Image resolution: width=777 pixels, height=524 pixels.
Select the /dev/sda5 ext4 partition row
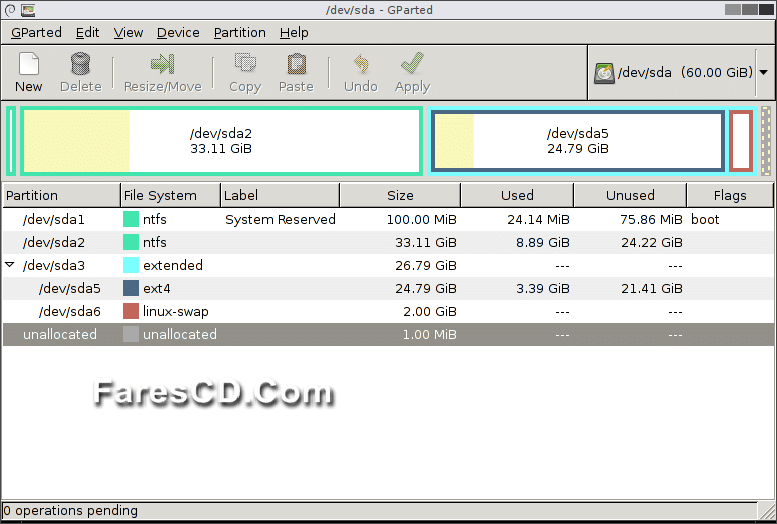(x=388, y=288)
